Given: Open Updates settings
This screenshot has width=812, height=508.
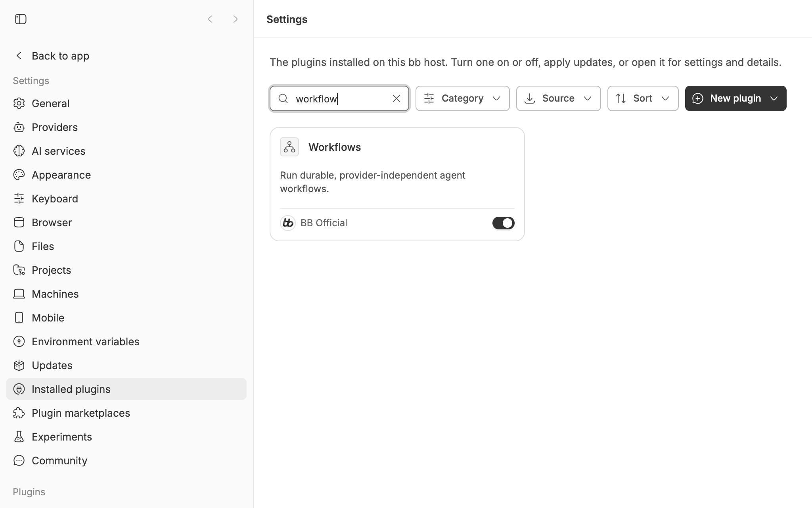Looking at the screenshot, I should pyautogui.click(x=126, y=365).
